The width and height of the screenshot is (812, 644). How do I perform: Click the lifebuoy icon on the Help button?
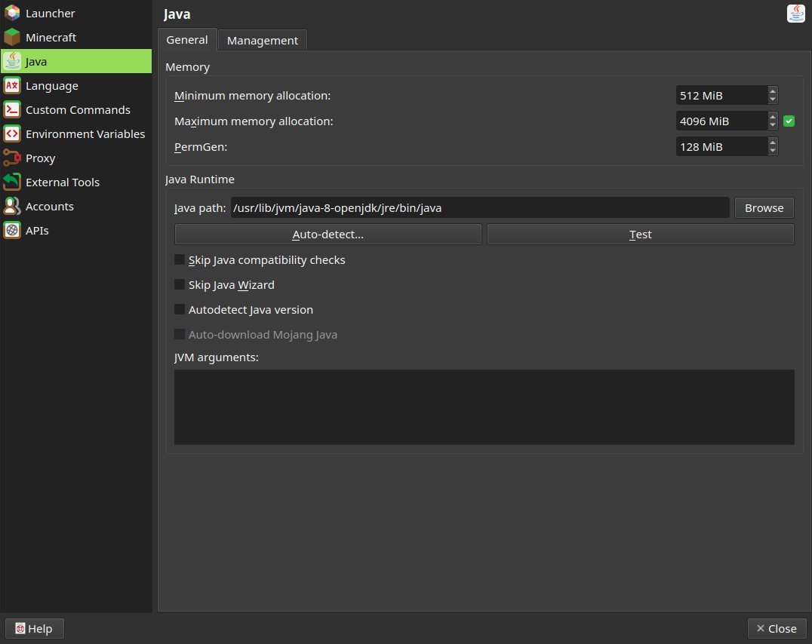pos(20,628)
